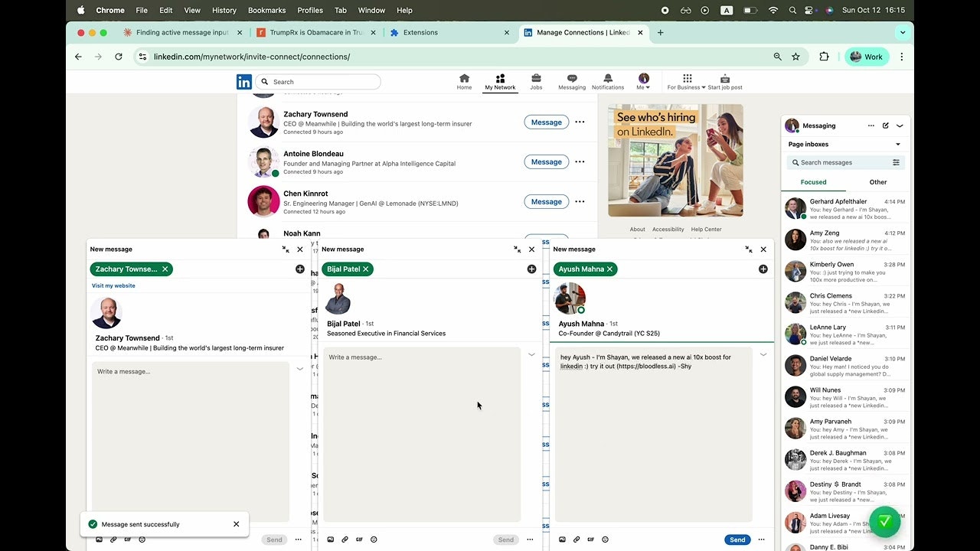Viewport: 980px width, 551px height.
Task: Click the LinkedIn logo
Action: [x=244, y=82]
